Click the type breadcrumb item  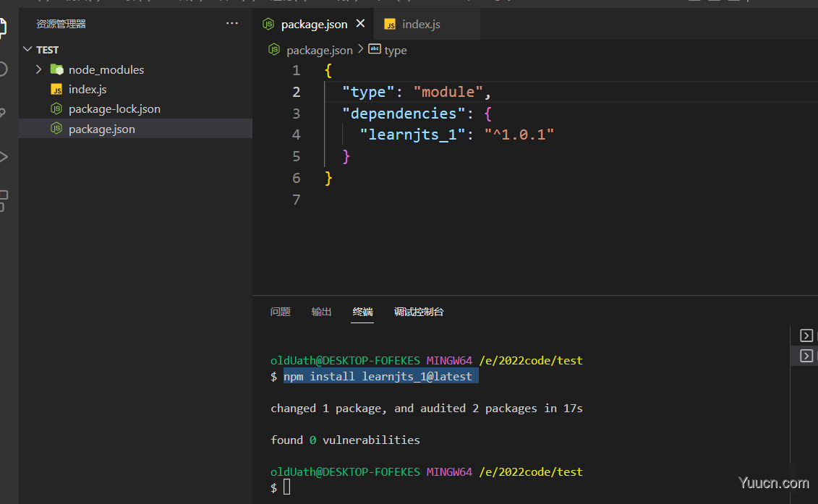point(396,51)
